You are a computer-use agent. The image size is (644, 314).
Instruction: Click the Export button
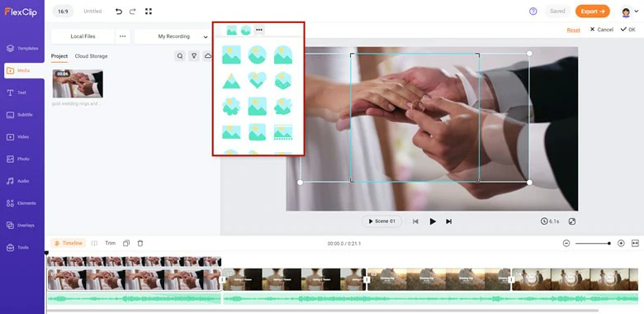click(x=592, y=12)
